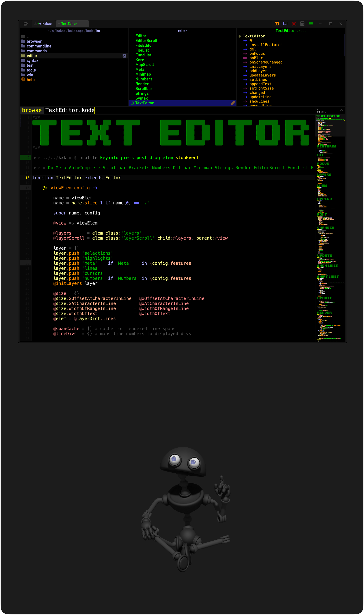Click the red bug debug icon
The height and width of the screenshot is (615, 364).
(294, 24)
